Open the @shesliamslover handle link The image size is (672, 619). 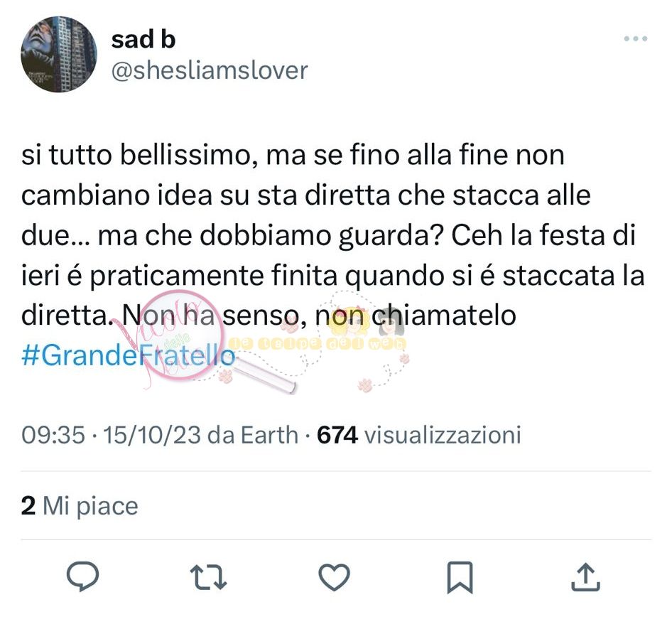(x=210, y=70)
